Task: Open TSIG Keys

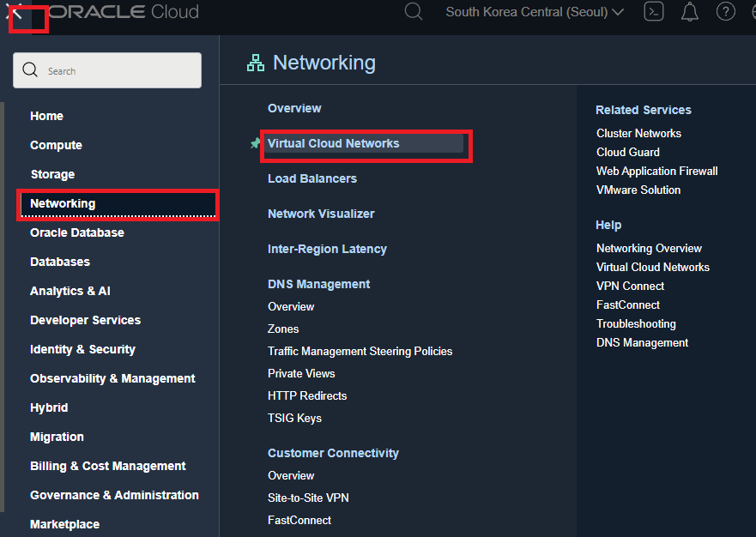Action: tap(294, 419)
